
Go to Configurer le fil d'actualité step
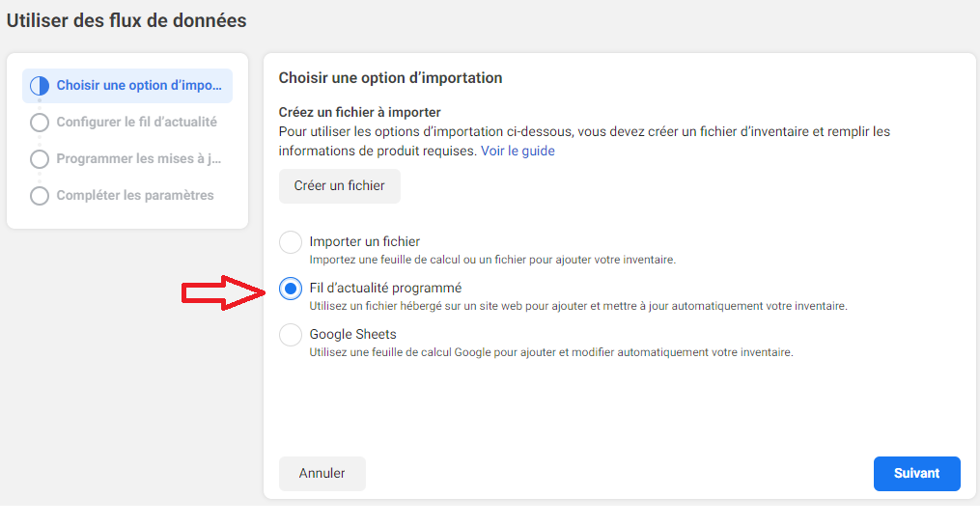coord(124,122)
